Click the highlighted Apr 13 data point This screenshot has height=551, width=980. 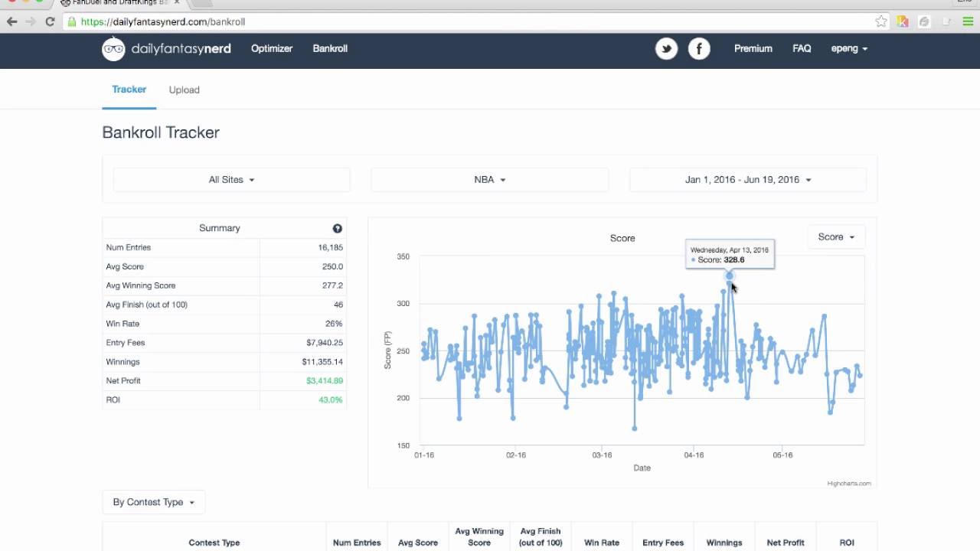point(729,275)
